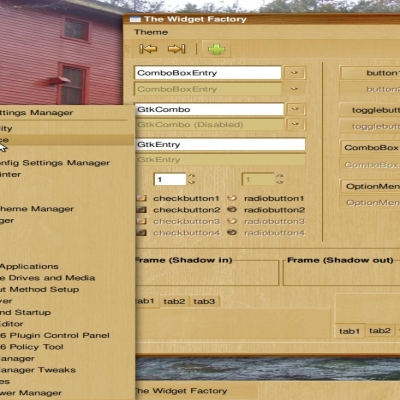Toggle the enabled togglebutton
The height and width of the screenshot is (400, 400).
(370, 110)
